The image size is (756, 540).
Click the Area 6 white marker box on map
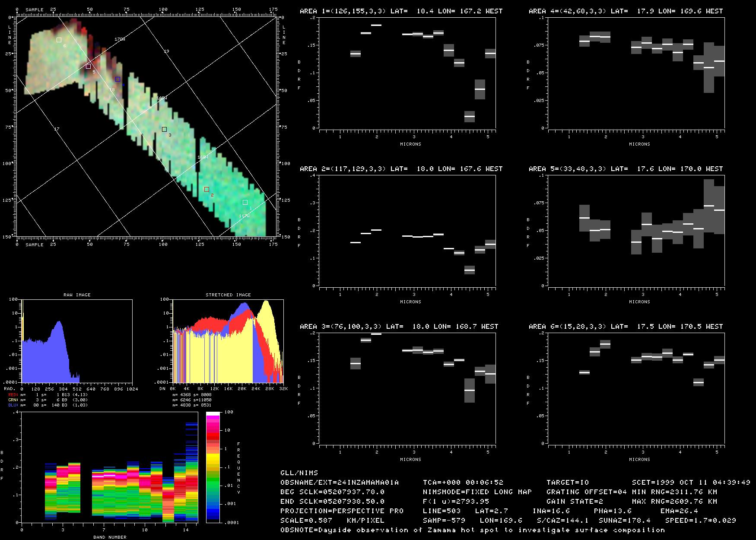pyautogui.click(x=59, y=40)
